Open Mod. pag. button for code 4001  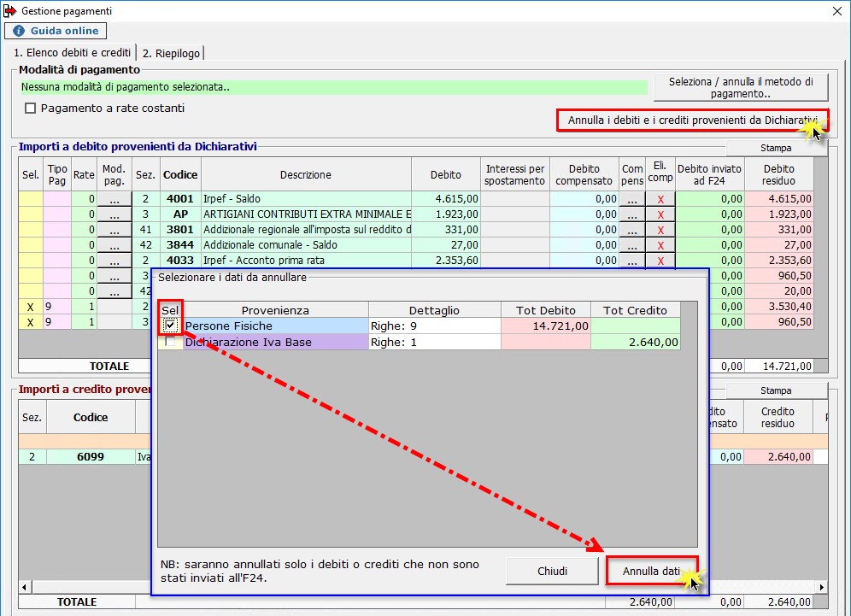(114, 199)
